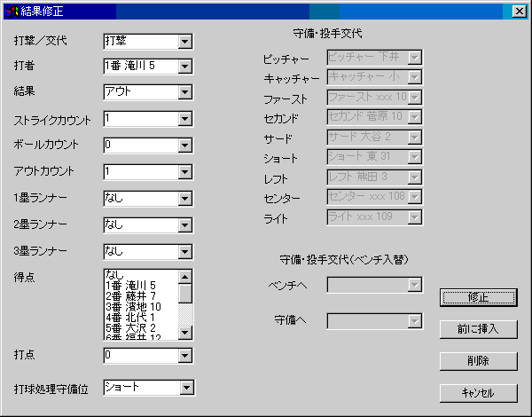Close the 結果修正 dialog window
This screenshot has height=417, width=532.
tap(519, 12)
